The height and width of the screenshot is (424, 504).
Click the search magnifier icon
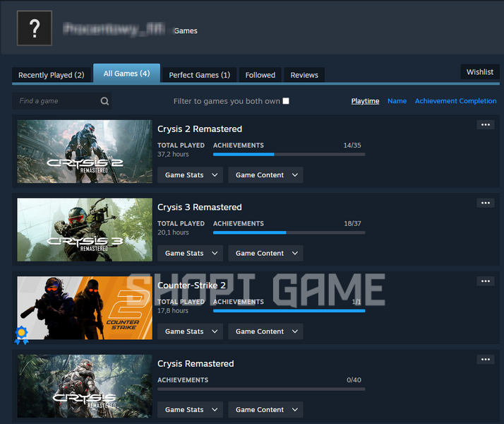(x=104, y=101)
